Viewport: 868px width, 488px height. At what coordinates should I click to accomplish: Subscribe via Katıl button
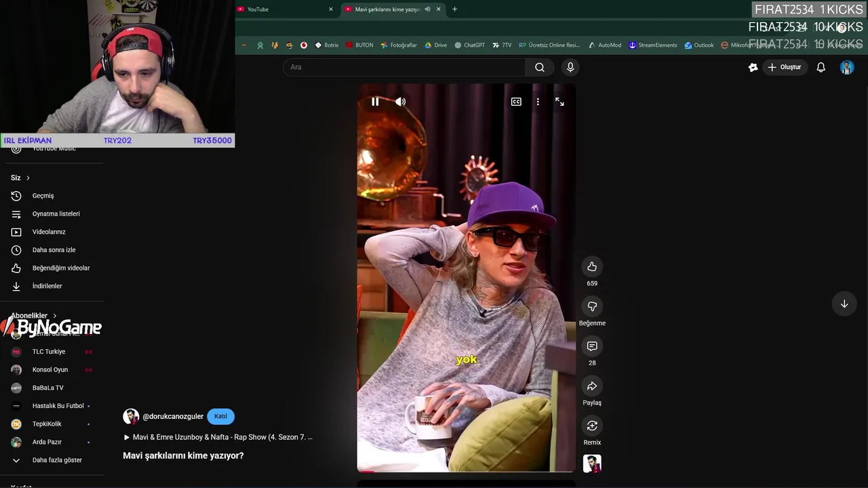[x=220, y=416]
